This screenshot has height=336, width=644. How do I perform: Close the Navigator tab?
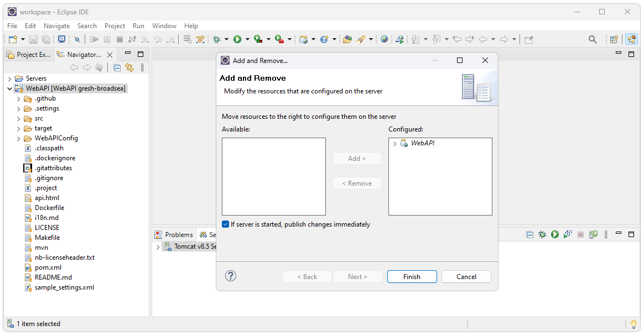click(x=110, y=55)
